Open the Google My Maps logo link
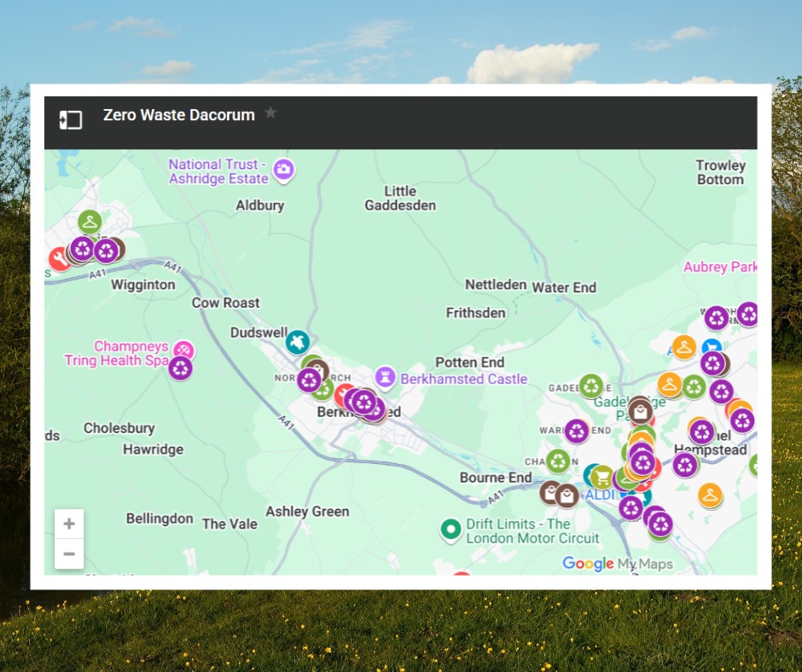The width and height of the screenshot is (802, 672). [618, 564]
